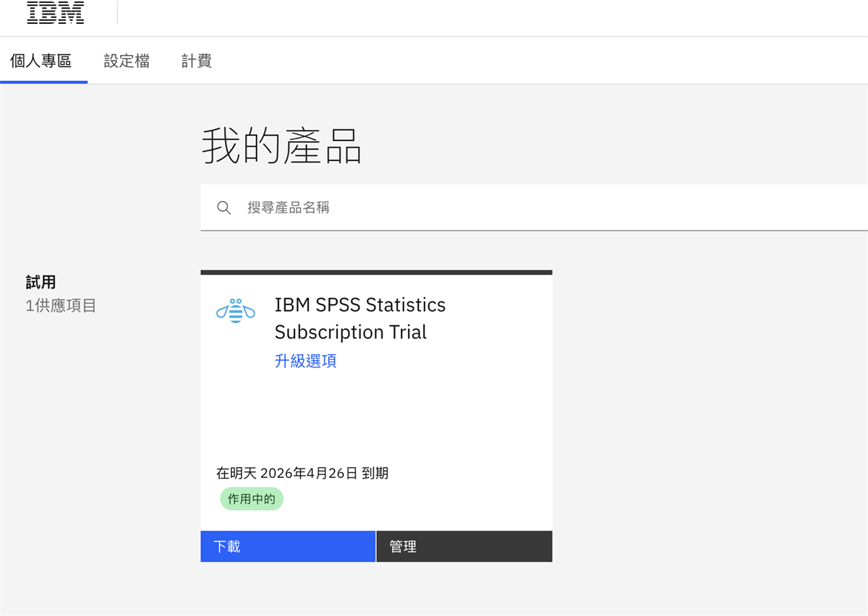Click the expiry text 在明天 2026年4月26日 到期

point(302,473)
